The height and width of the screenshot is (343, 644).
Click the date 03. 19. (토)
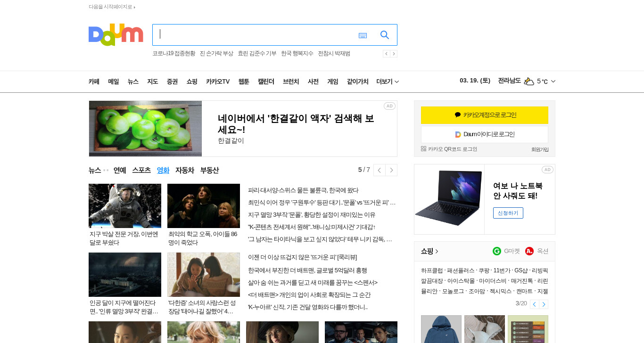(x=475, y=81)
